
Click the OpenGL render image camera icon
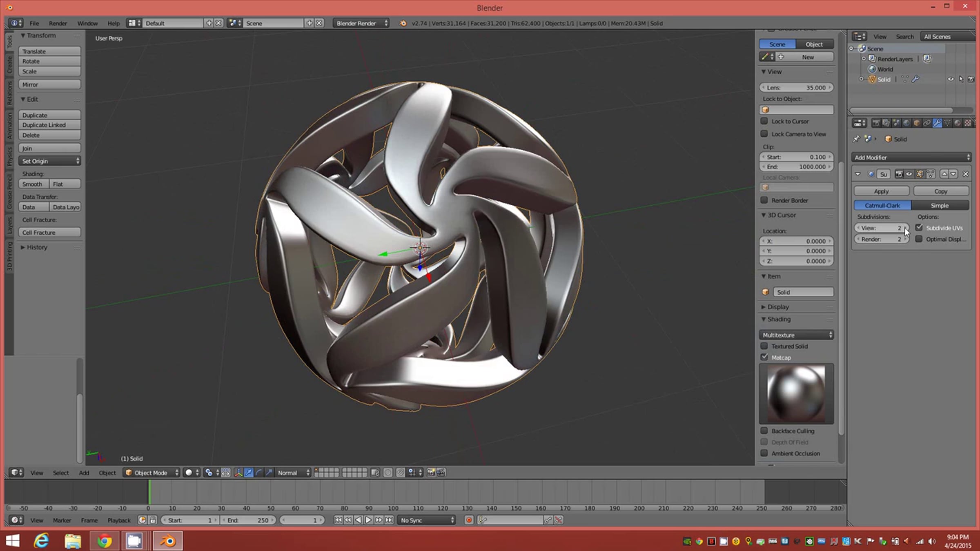tap(431, 473)
